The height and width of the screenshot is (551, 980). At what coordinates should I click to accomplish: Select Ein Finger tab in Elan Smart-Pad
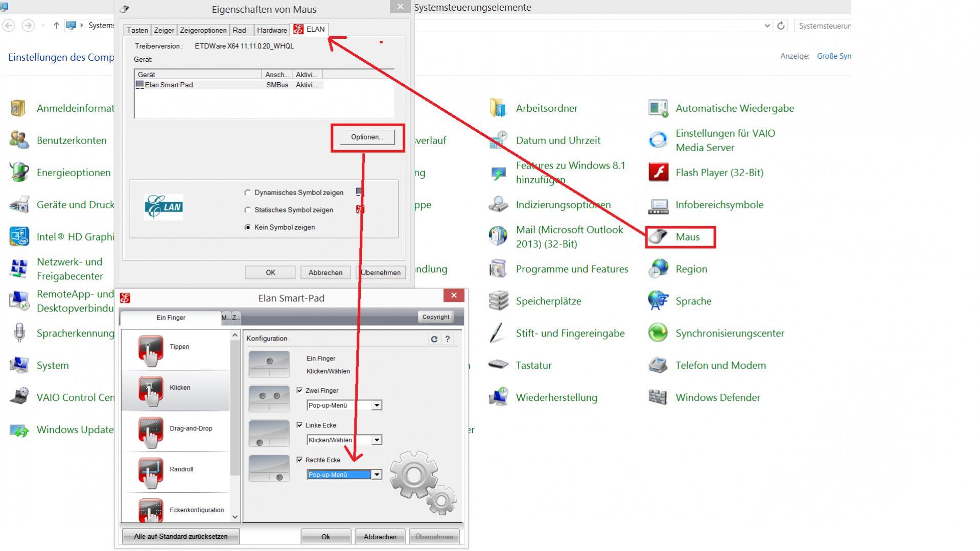171,318
